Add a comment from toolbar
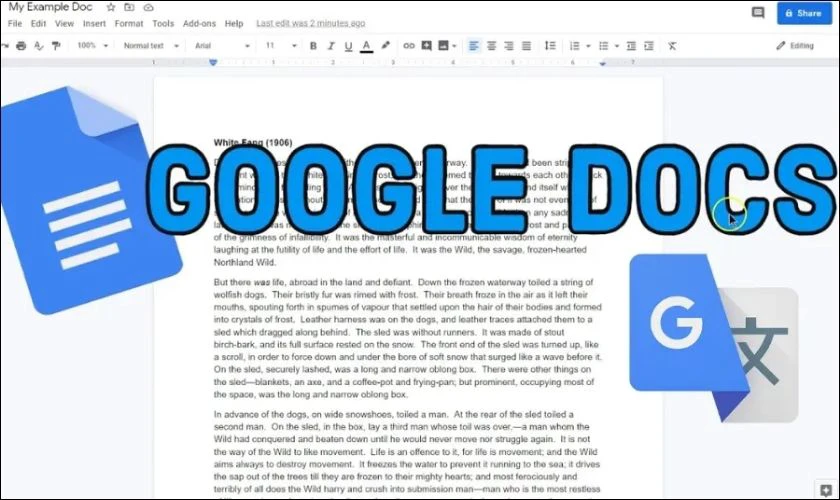This screenshot has height=500, width=840. (x=426, y=46)
